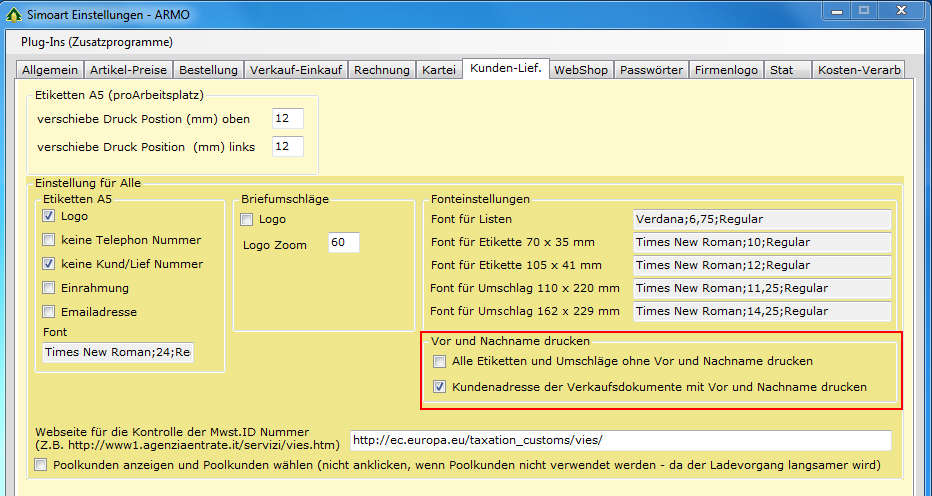Switch to the Allgemein tab
This screenshot has width=932, height=496.
(50, 70)
